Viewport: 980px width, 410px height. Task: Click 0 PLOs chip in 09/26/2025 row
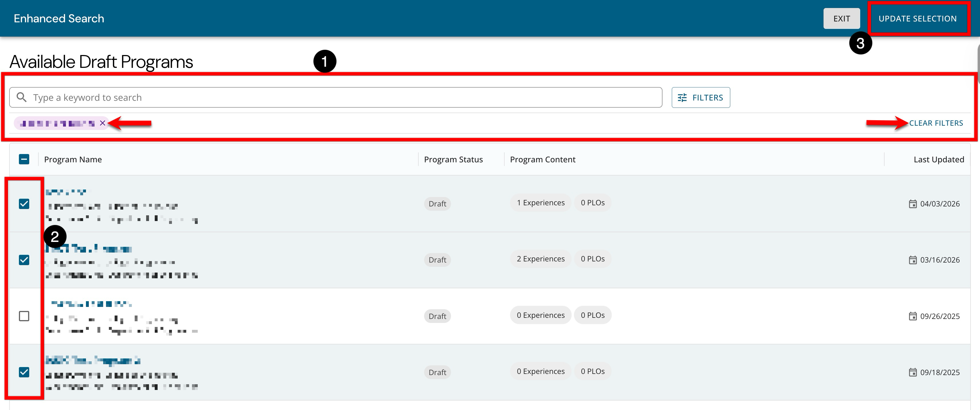point(592,315)
